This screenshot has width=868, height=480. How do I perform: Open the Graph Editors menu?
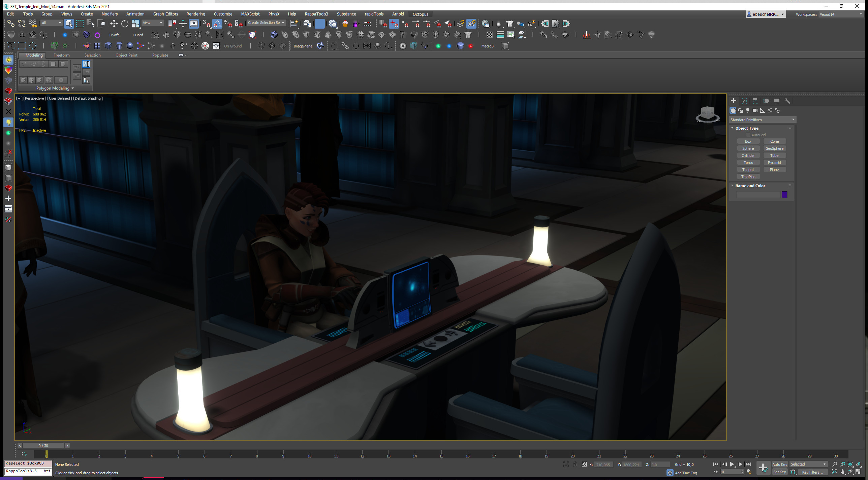coord(165,14)
